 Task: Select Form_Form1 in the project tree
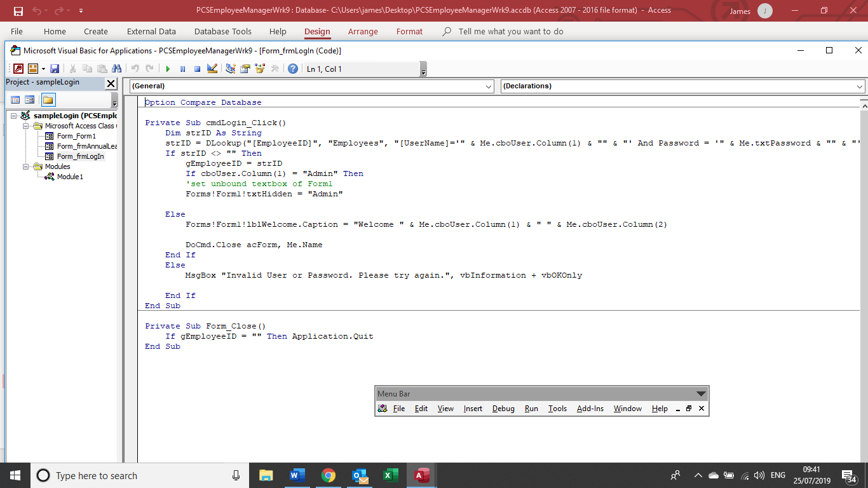(x=76, y=136)
